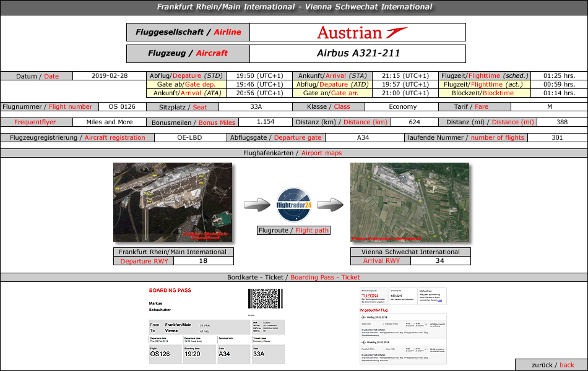Click the Frankfurt - Vienna page title bar
The image size is (588, 371).
[294, 7]
